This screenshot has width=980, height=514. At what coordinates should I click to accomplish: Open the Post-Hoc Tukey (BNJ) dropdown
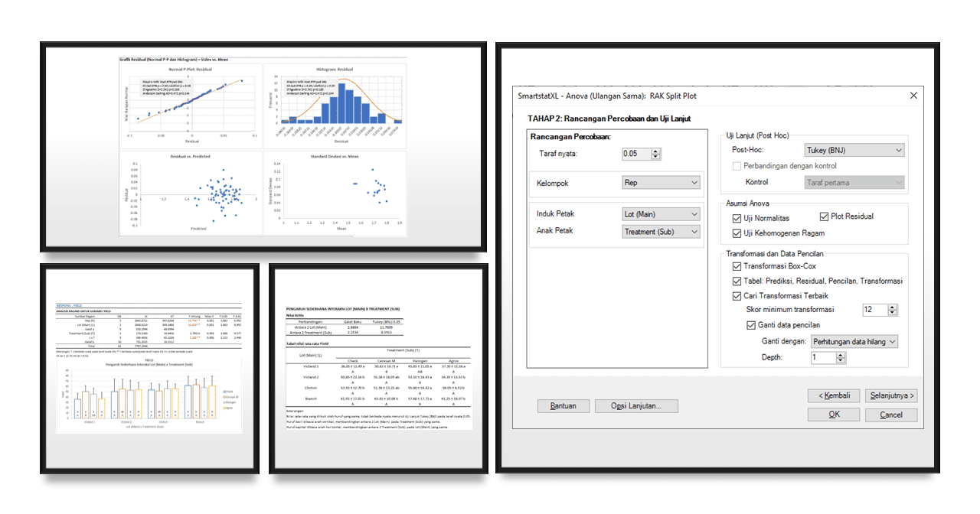tap(900, 149)
